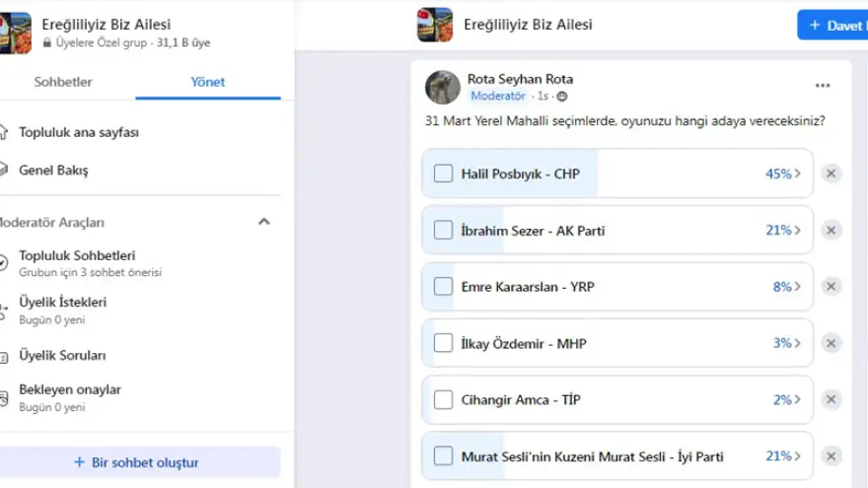Click the group avatar in main header
Image resolution: width=868 pixels, height=488 pixels.
pos(435,25)
